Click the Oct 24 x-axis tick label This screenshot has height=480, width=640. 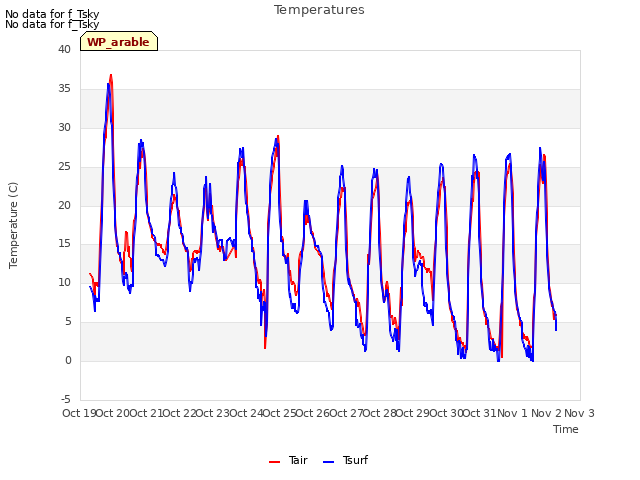(247, 413)
